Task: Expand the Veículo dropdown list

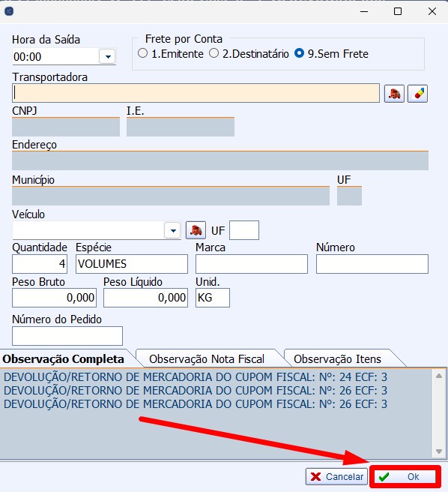Action: pyautogui.click(x=172, y=231)
